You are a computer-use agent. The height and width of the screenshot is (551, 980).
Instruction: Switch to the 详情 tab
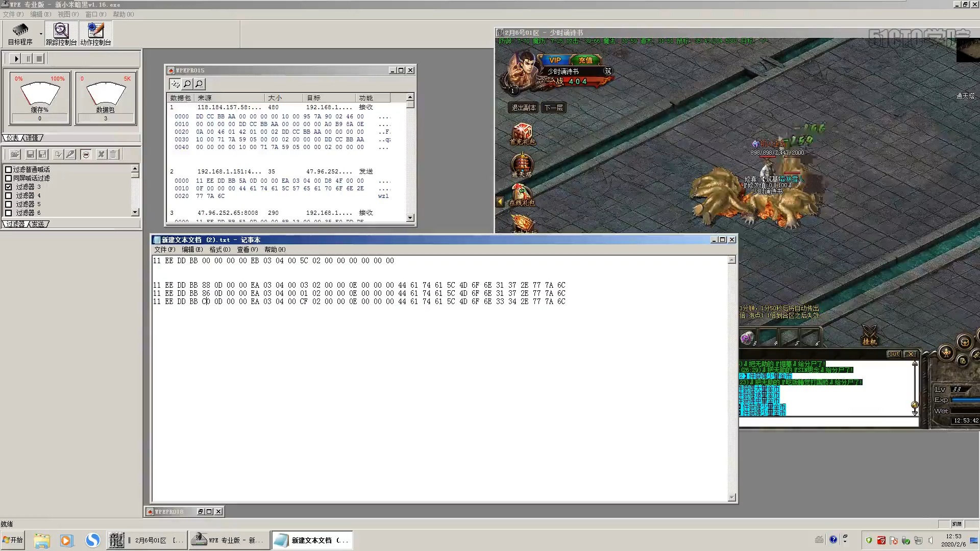tap(32, 138)
